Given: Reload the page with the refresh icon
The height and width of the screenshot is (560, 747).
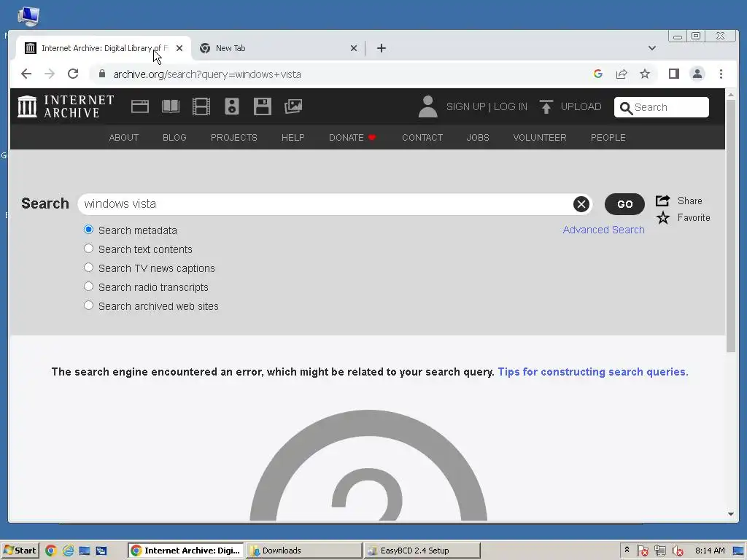Looking at the screenshot, I should tap(73, 74).
